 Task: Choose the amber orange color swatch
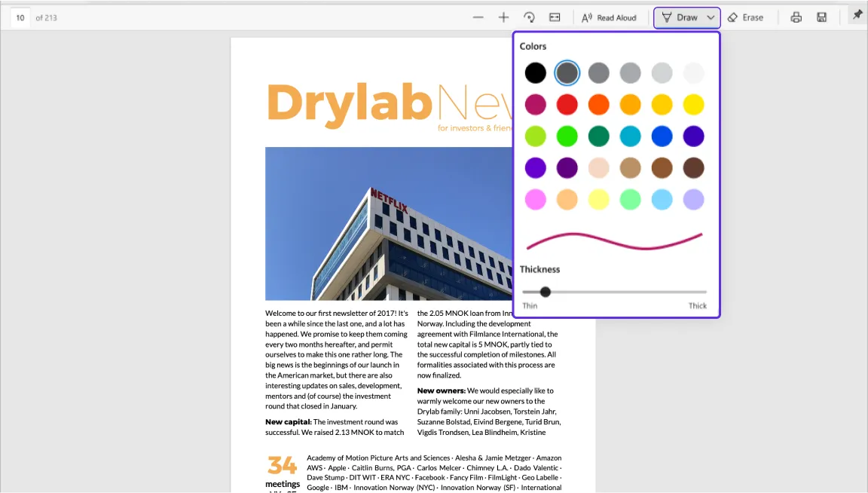630,105
